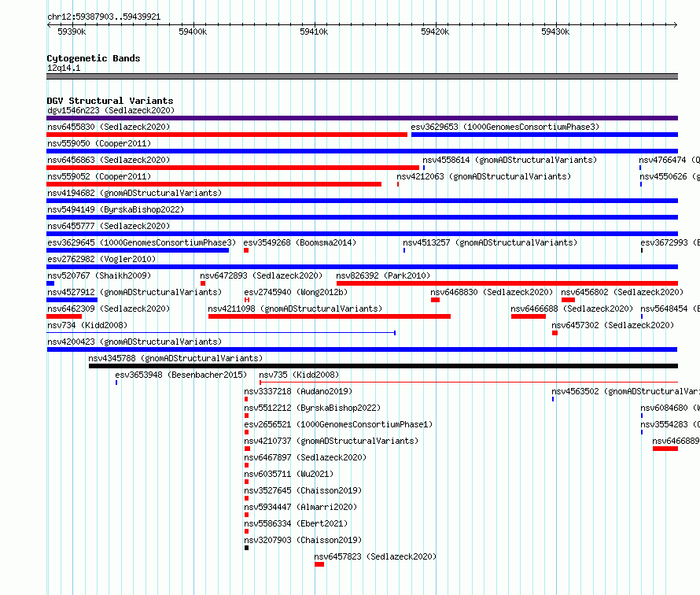This screenshot has width=700, height=595.
Task: Select the purple dgv1546n223 variant bar
Action: pyautogui.click(x=362, y=118)
